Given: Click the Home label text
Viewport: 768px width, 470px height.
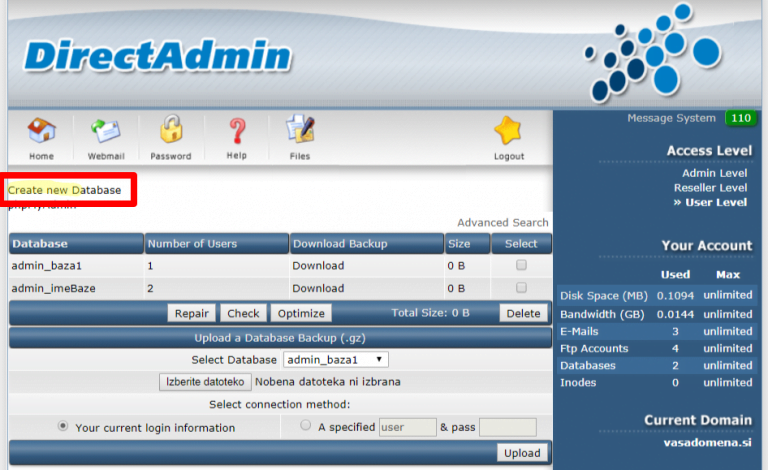Looking at the screenshot, I should coord(42,156).
